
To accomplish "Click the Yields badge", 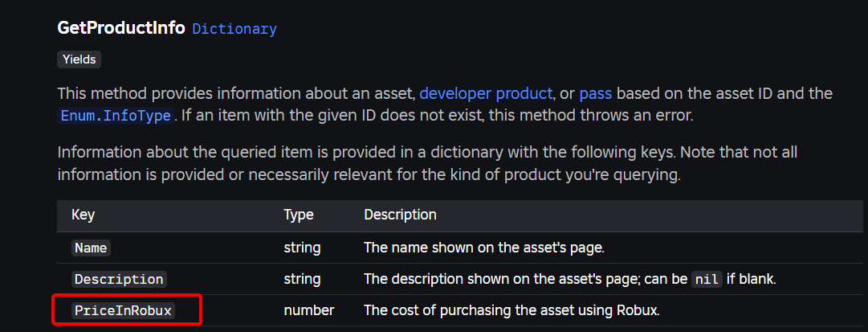I will [79, 59].
